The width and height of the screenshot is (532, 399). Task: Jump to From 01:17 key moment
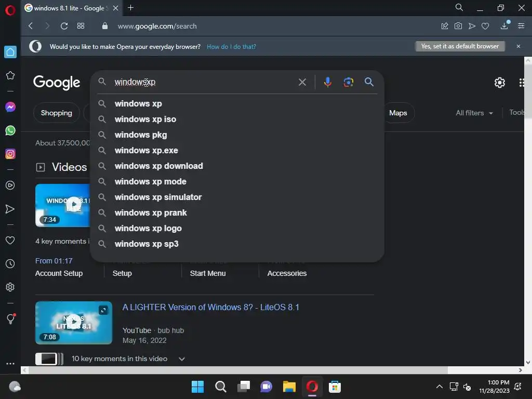(x=54, y=261)
